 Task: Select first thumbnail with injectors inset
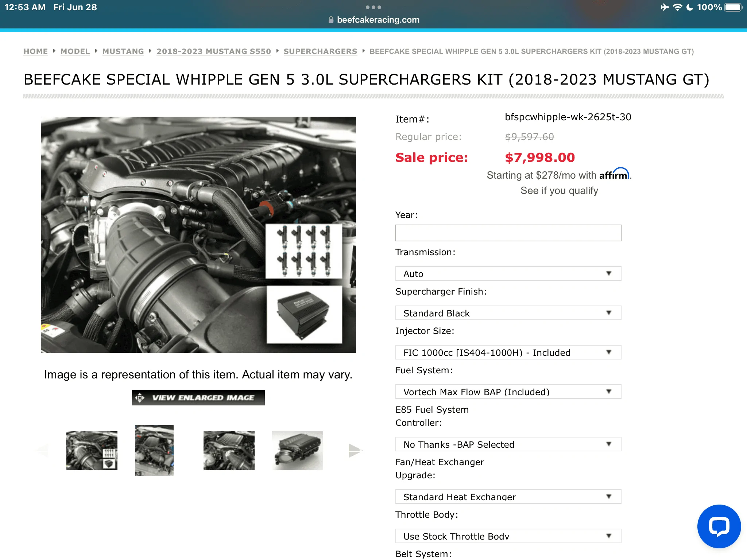point(92,451)
